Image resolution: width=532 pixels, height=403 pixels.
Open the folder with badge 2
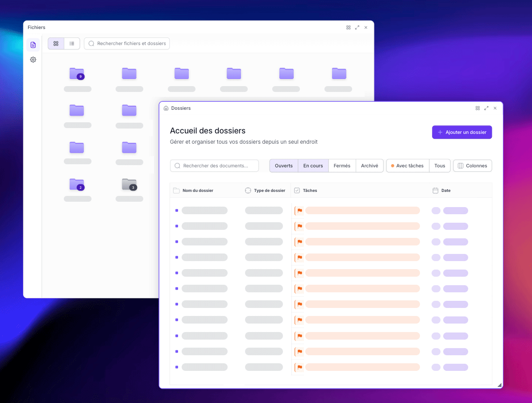click(77, 184)
